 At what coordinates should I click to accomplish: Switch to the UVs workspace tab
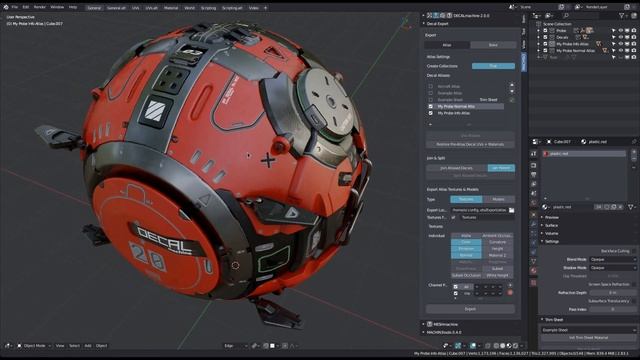(x=135, y=8)
